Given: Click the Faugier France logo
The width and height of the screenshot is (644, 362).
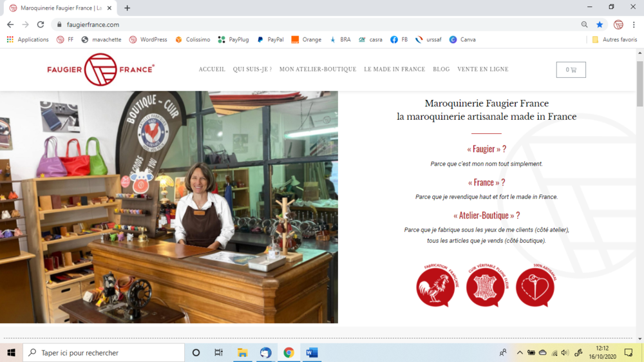Looking at the screenshot, I should pyautogui.click(x=100, y=70).
